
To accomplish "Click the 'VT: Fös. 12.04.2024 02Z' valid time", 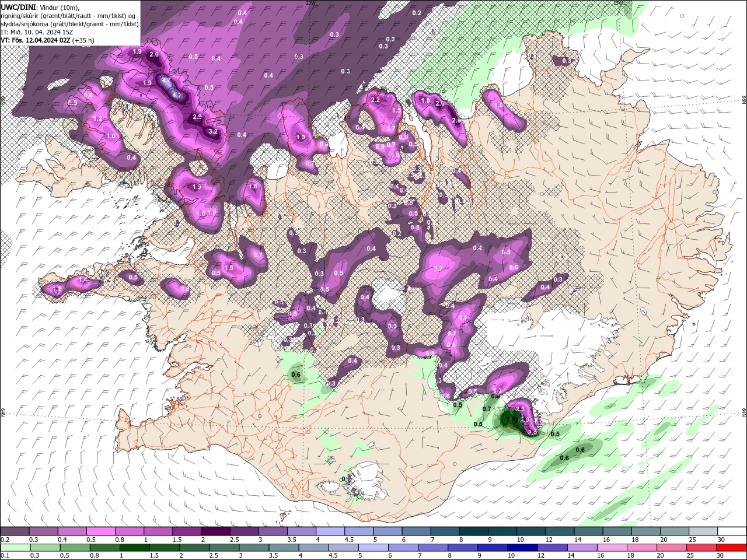I will [x=36, y=40].
